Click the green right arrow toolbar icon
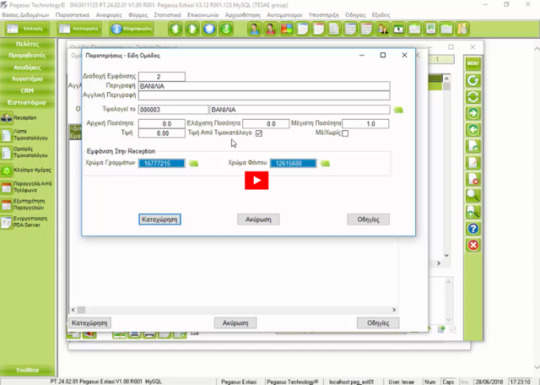 [x=192, y=29]
